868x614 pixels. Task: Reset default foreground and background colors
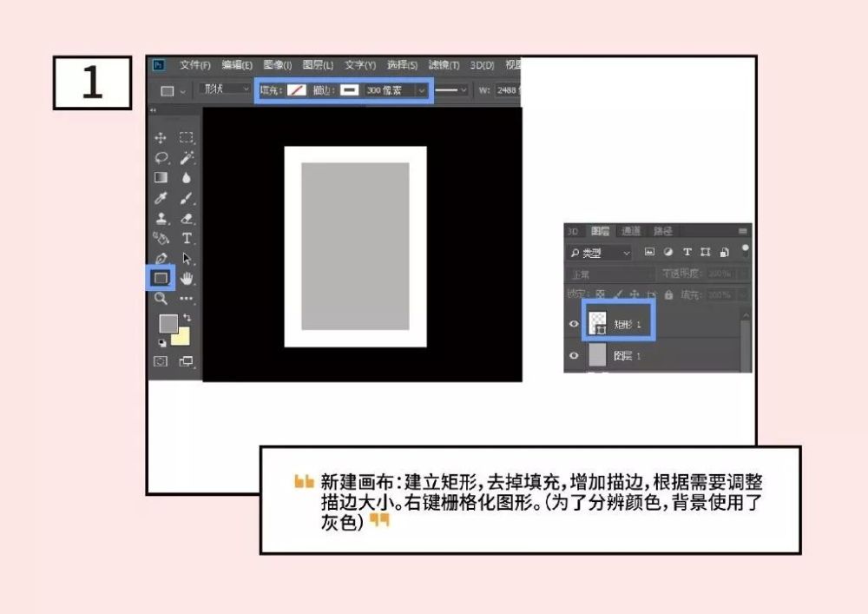click(x=162, y=343)
